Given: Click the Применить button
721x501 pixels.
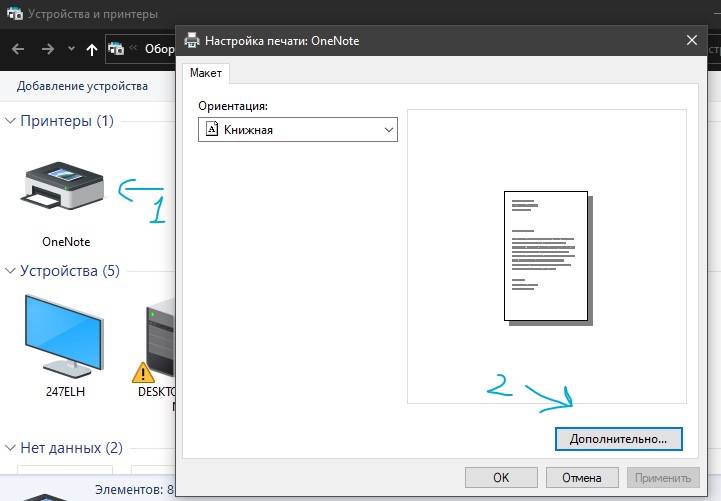Looking at the screenshot, I should [x=663, y=478].
